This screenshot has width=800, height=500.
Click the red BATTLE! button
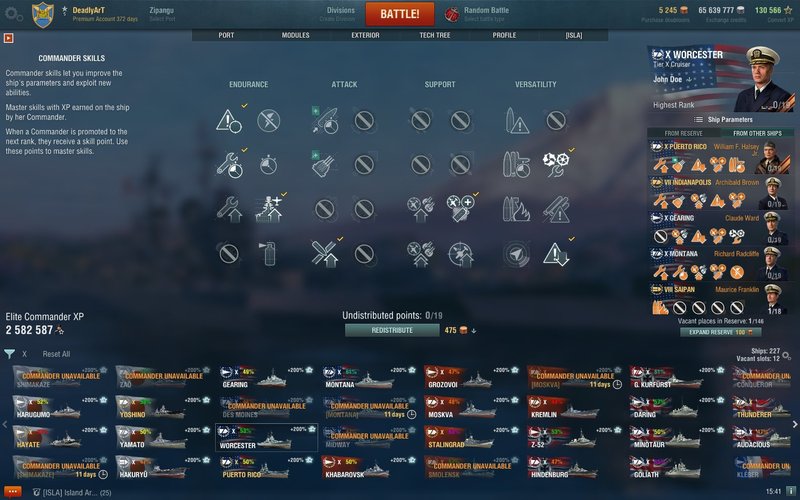tap(400, 14)
